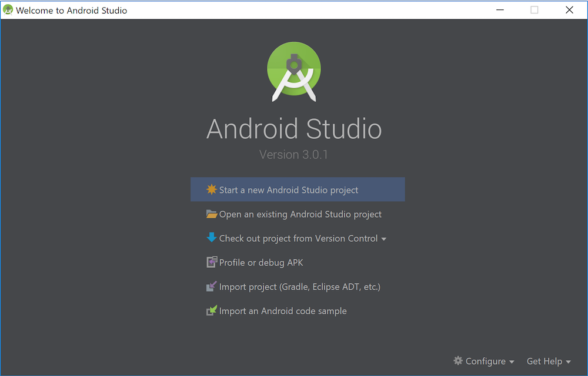This screenshot has height=376, width=588.
Task: Select the folder icon for opening existing projects
Action: (x=212, y=214)
